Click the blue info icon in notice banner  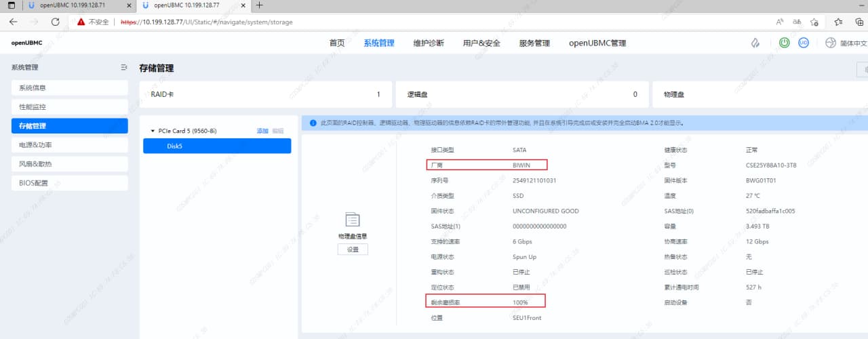click(313, 123)
